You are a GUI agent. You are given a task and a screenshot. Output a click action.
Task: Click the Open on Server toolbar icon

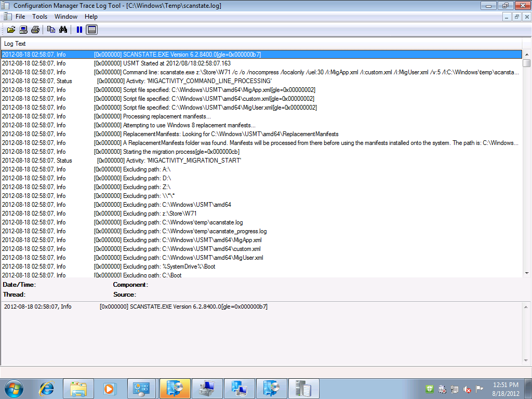(23, 30)
